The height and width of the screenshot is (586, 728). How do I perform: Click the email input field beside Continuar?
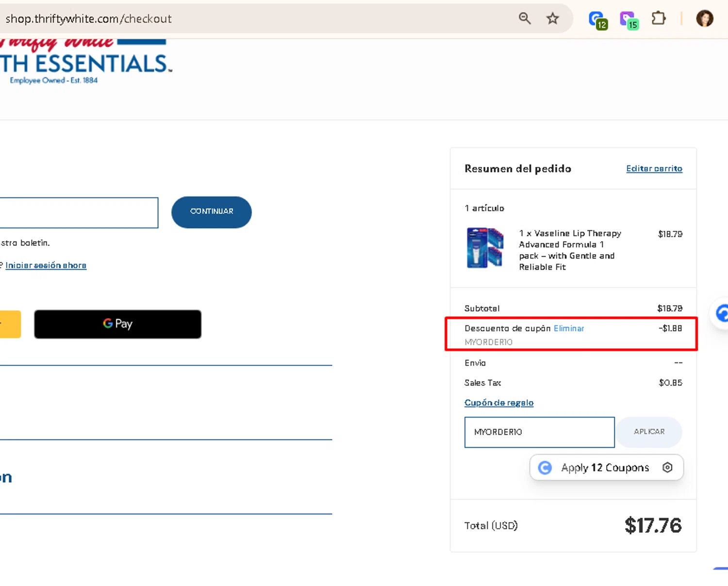[x=79, y=212]
